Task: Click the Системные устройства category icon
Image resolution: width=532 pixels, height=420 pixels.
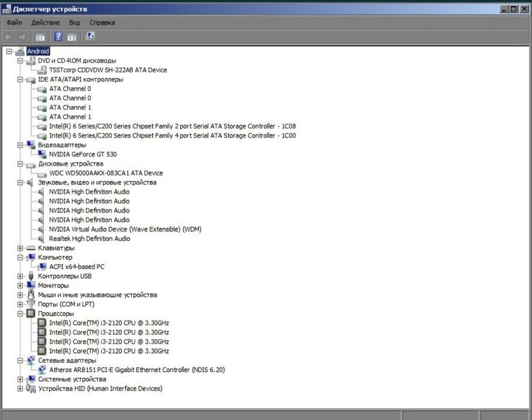Action: tap(31, 379)
